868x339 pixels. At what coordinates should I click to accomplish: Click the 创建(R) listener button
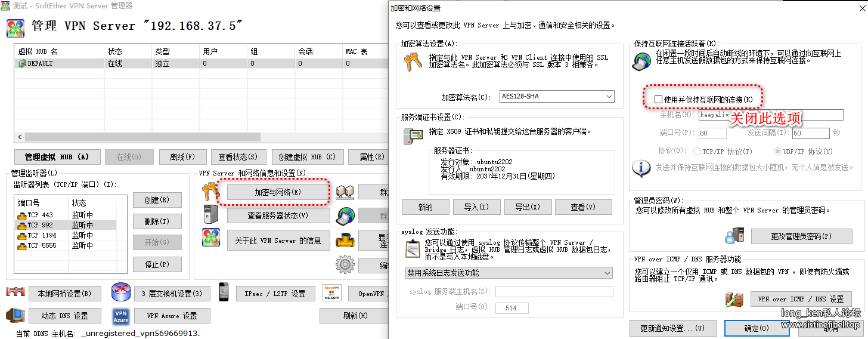pyautogui.click(x=157, y=200)
